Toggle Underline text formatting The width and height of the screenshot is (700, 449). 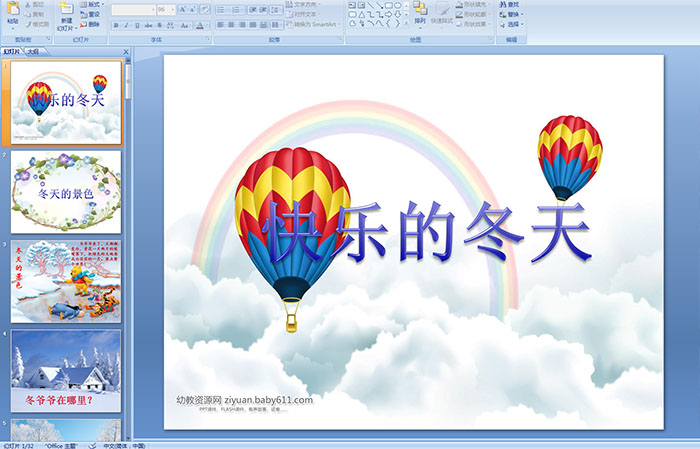pos(137,24)
